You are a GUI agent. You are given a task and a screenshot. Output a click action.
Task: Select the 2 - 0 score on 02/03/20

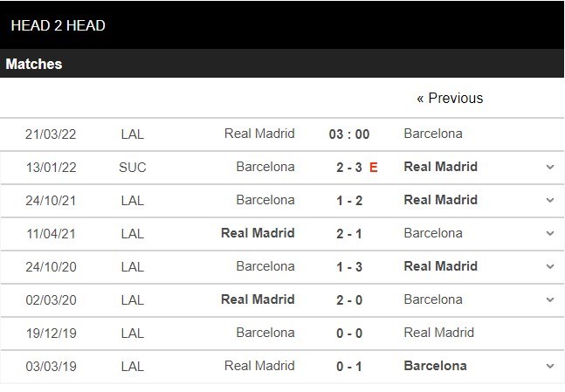[x=349, y=299]
